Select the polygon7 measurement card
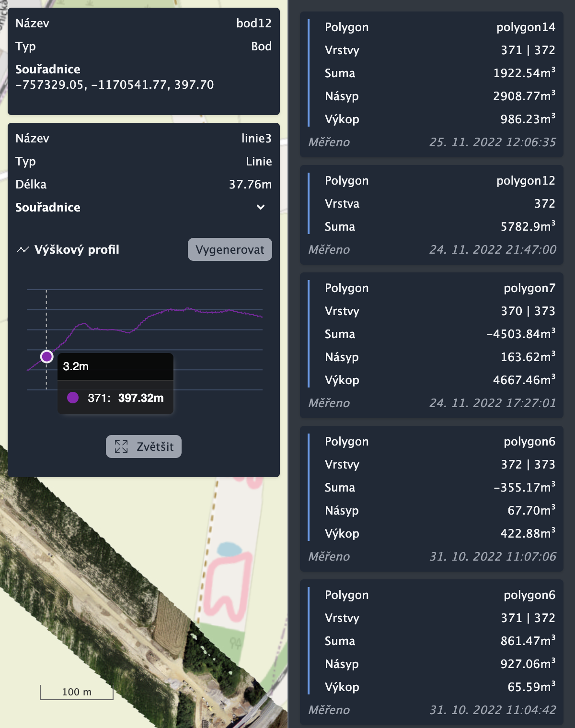 pos(431,345)
